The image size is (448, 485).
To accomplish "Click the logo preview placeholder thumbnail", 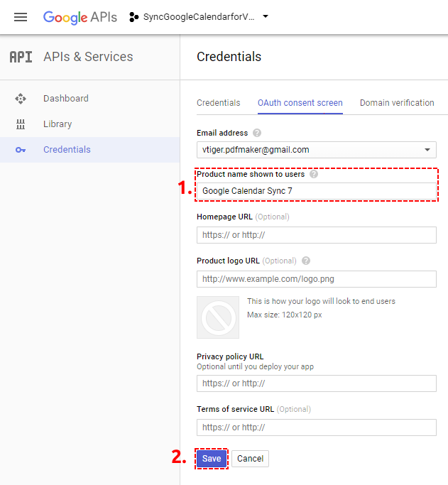I will click(x=218, y=317).
